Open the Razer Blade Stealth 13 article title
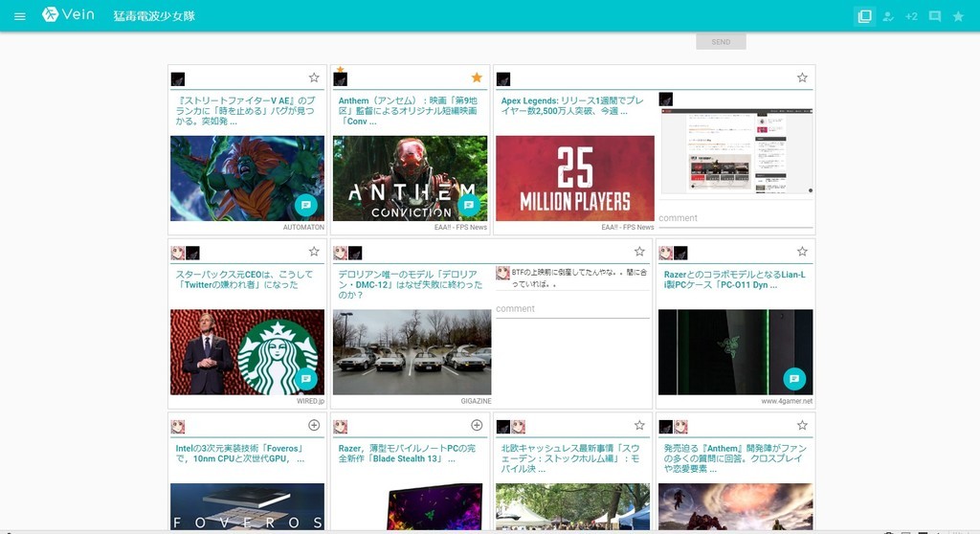 (407, 454)
